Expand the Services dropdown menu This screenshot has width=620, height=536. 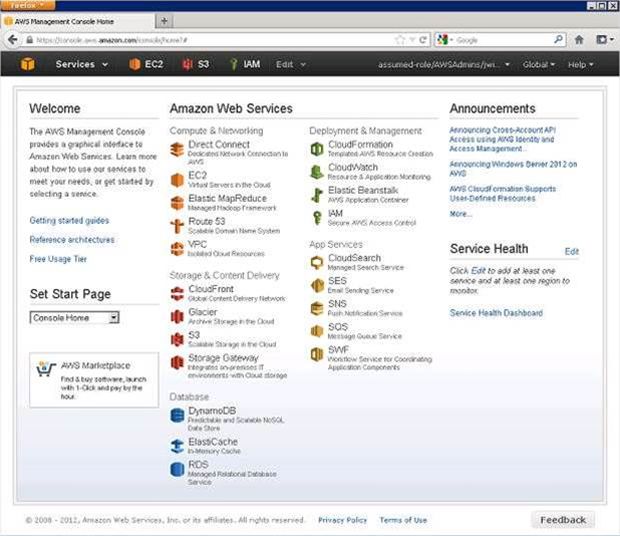coord(81,64)
